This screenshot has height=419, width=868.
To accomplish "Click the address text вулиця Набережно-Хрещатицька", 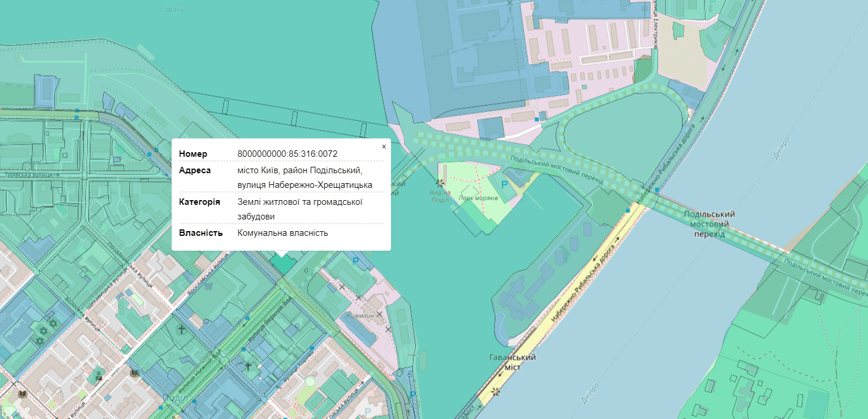I will tap(305, 185).
